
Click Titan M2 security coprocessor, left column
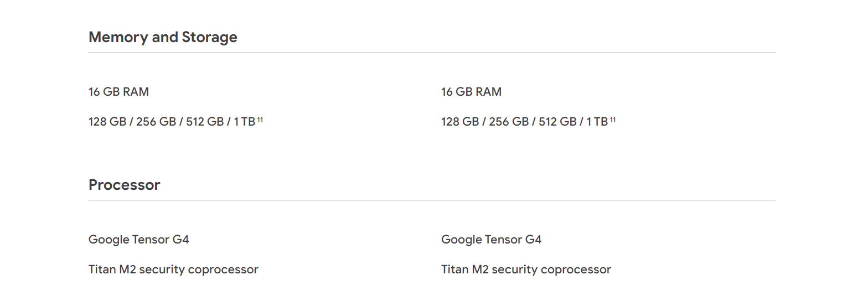tap(173, 269)
